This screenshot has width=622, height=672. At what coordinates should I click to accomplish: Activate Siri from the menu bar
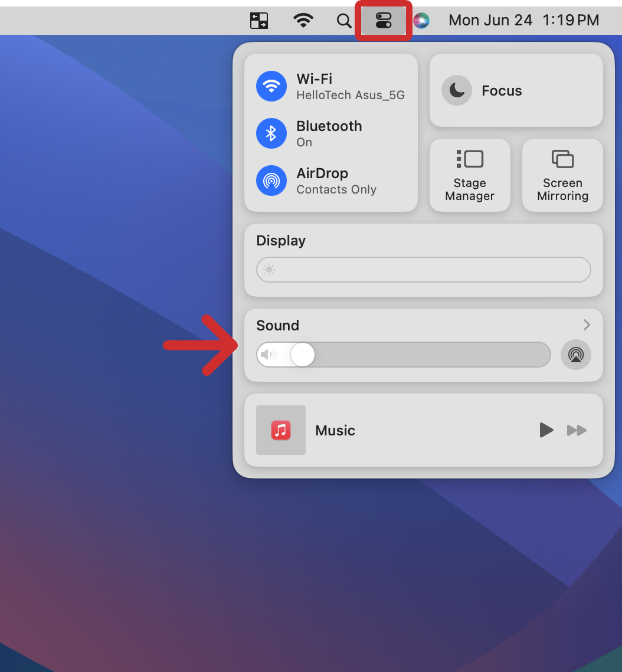coord(421,20)
